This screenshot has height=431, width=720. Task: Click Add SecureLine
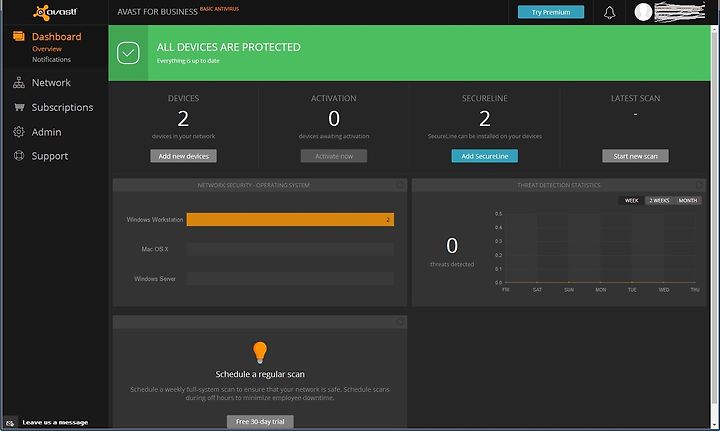[484, 156]
